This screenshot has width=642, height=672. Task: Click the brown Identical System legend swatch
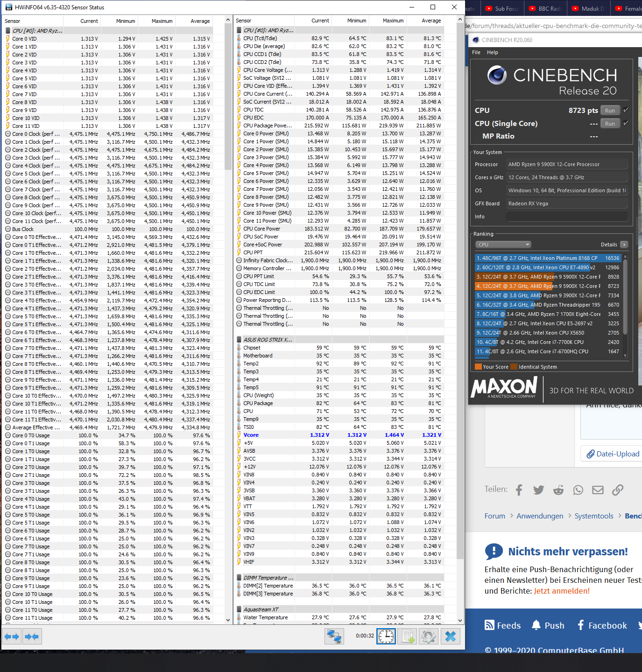coord(514,367)
